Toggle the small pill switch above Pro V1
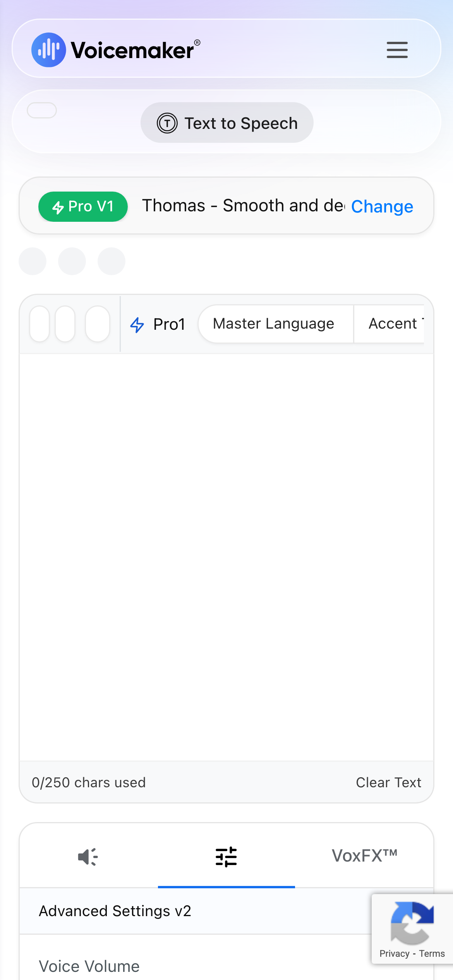Image resolution: width=453 pixels, height=980 pixels. pos(42,110)
